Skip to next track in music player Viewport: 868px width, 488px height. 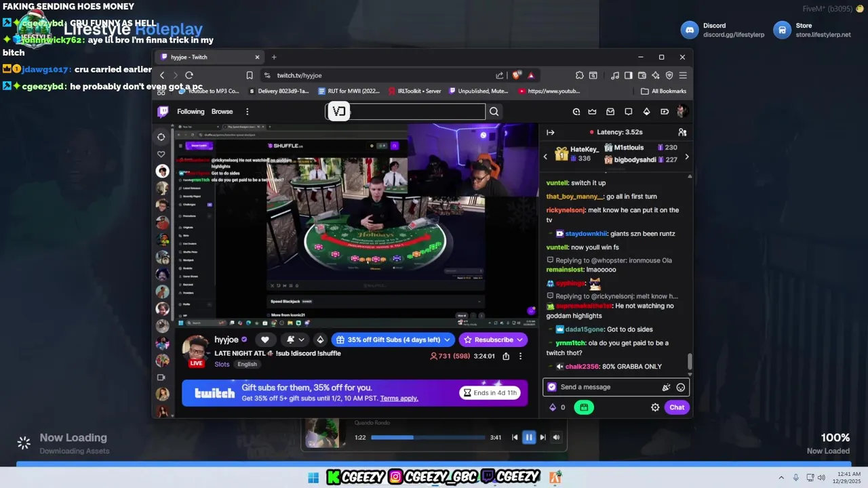(x=542, y=437)
